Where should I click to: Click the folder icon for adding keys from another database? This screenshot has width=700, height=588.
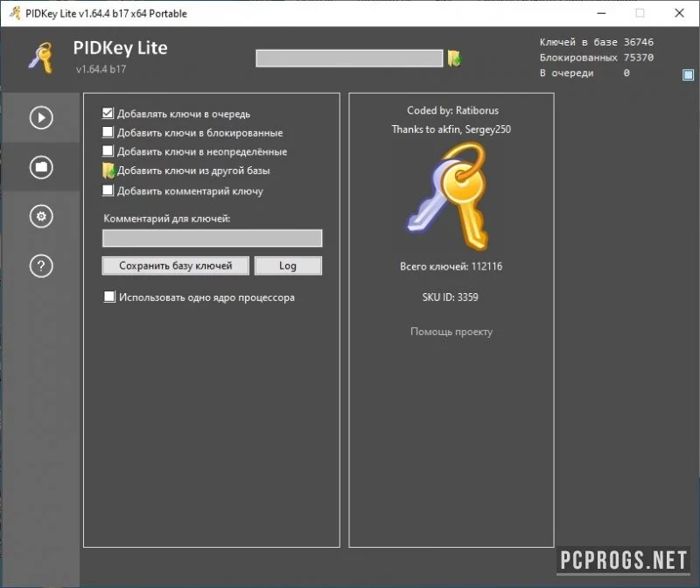(x=108, y=171)
